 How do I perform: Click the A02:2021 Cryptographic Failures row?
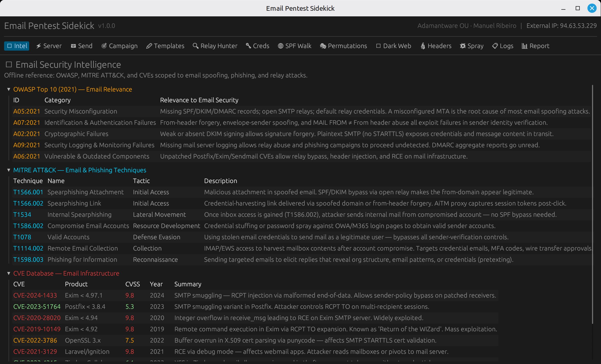click(301, 134)
